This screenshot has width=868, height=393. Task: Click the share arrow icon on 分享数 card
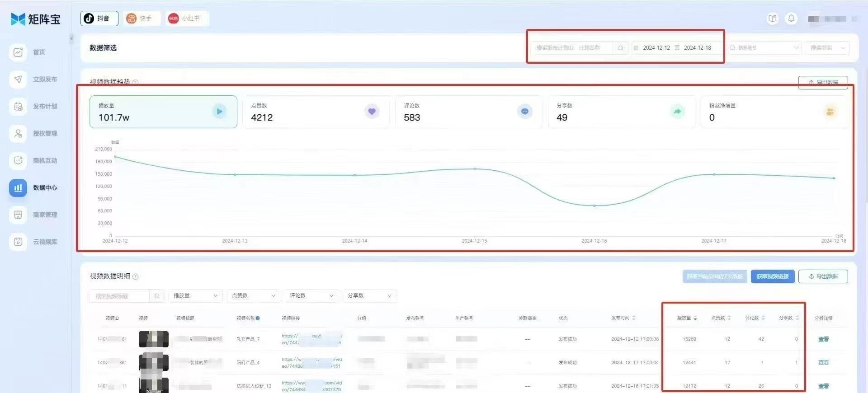click(678, 112)
